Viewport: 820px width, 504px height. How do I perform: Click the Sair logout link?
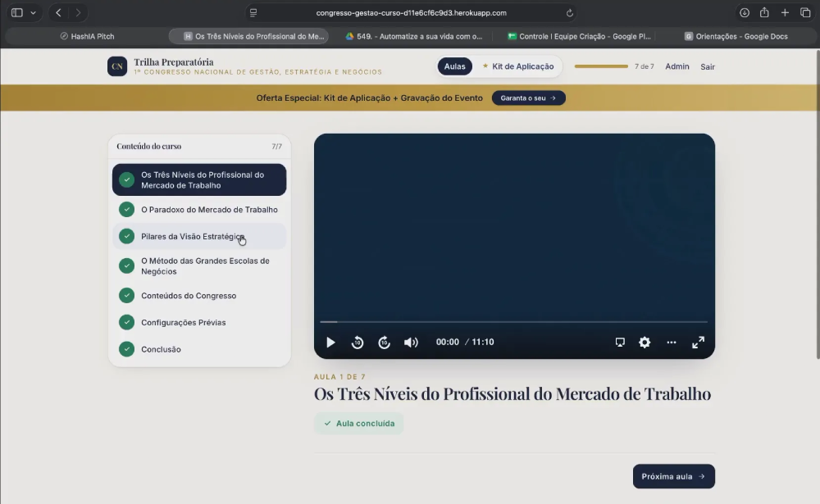pyautogui.click(x=708, y=66)
